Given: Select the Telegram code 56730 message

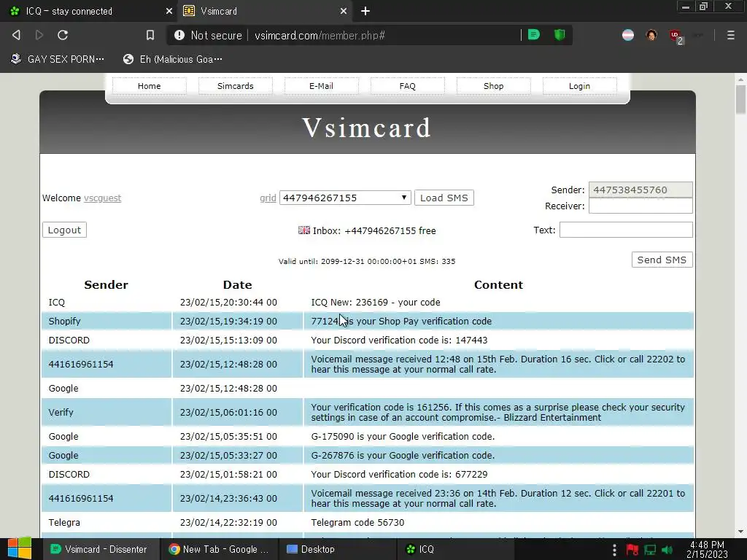Looking at the screenshot, I should 357,522.
